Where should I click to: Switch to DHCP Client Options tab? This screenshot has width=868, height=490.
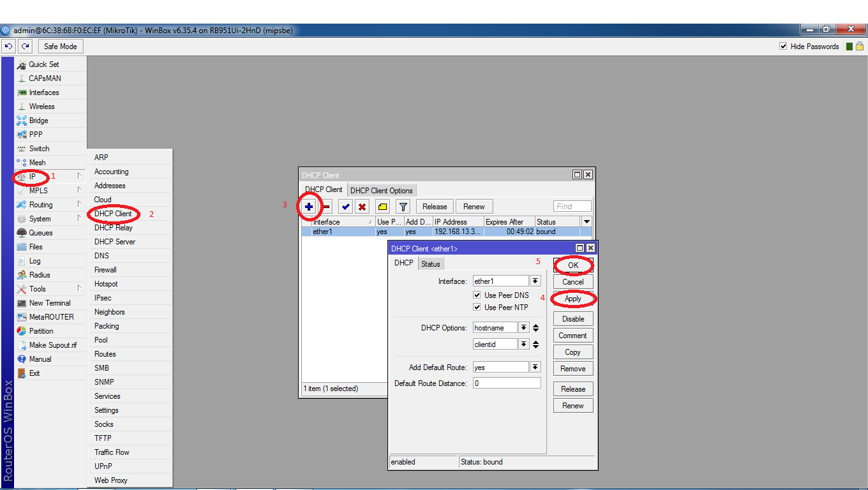[382, 190]
